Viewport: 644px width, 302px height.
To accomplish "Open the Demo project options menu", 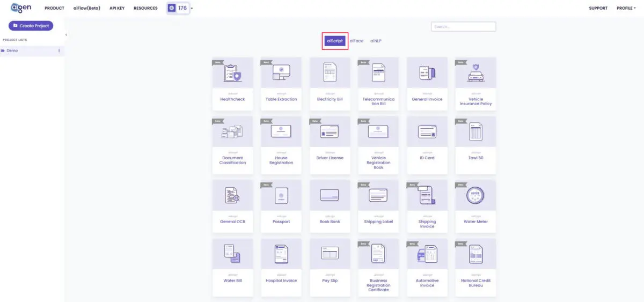I will tap(58, 50).
